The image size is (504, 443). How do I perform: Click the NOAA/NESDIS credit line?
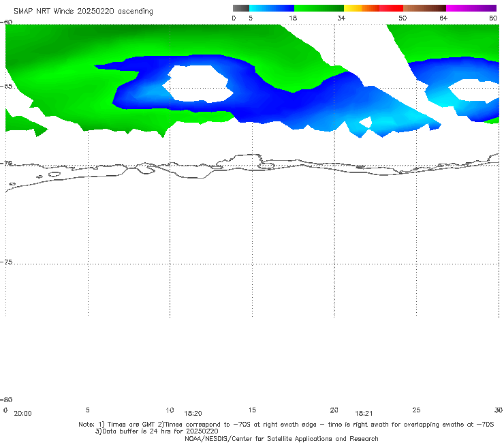click(281, 438)
